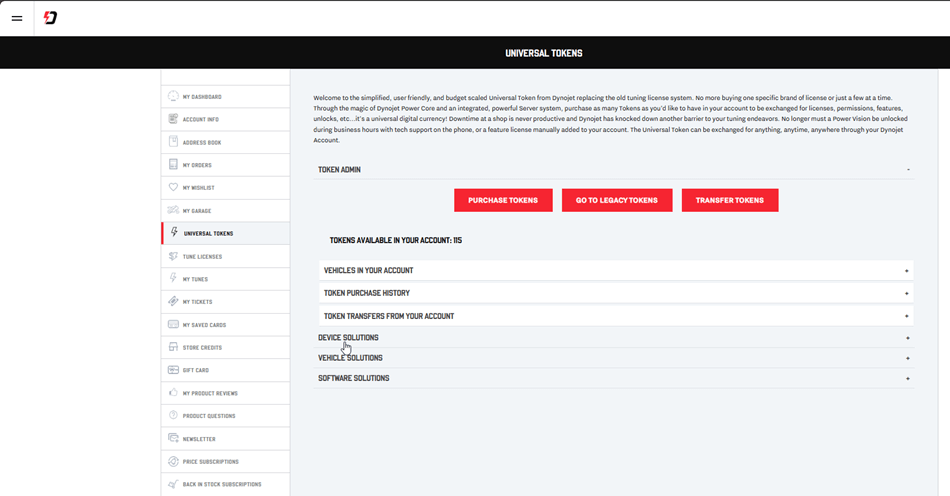Click the Software Solutions label
This screenshot has width=950, height=496.
pyautogui.click(x=354, y=379)
